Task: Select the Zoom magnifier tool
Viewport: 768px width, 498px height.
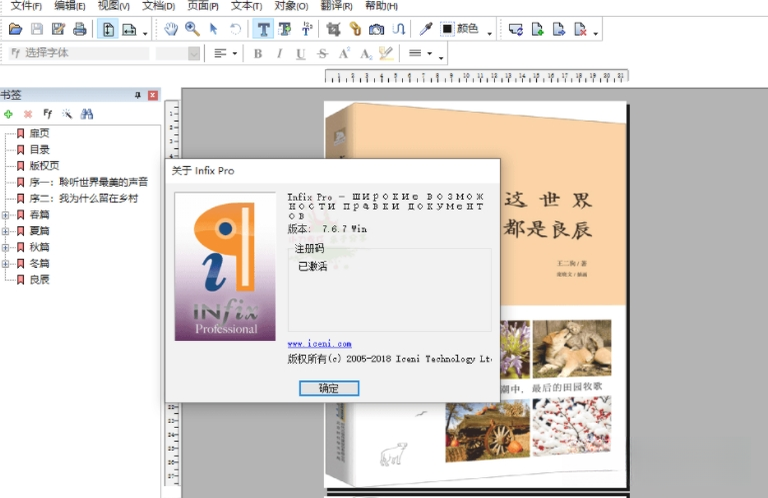Action: [192, 29]
